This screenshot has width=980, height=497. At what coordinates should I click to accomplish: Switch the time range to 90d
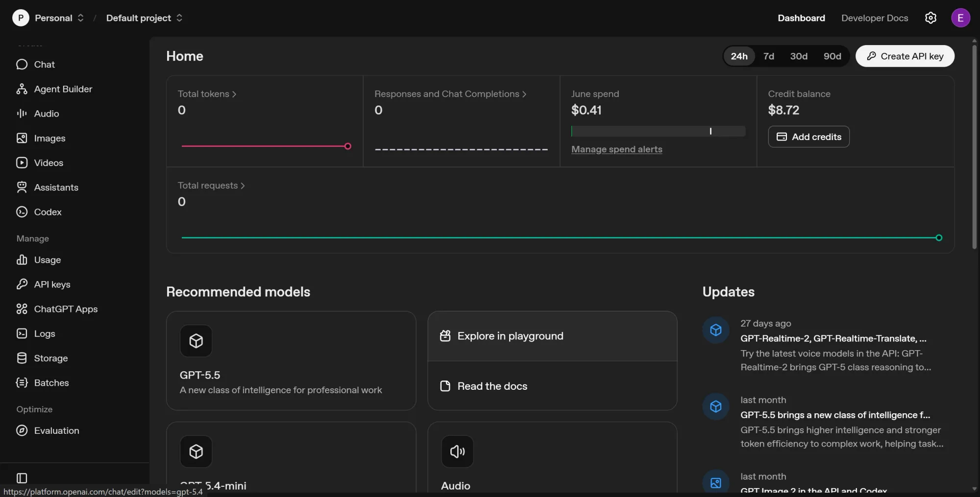832,56
